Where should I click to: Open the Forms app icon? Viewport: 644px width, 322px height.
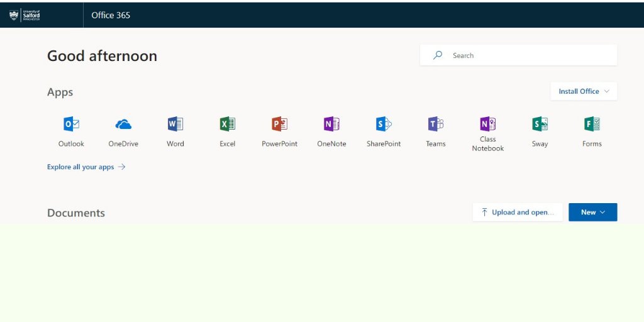click(x=592, y=124)
